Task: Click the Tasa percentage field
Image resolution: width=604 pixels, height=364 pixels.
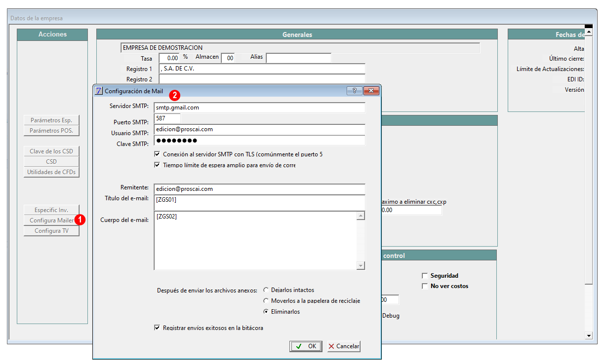Action: pyautogui.click(x=169, y=58)
